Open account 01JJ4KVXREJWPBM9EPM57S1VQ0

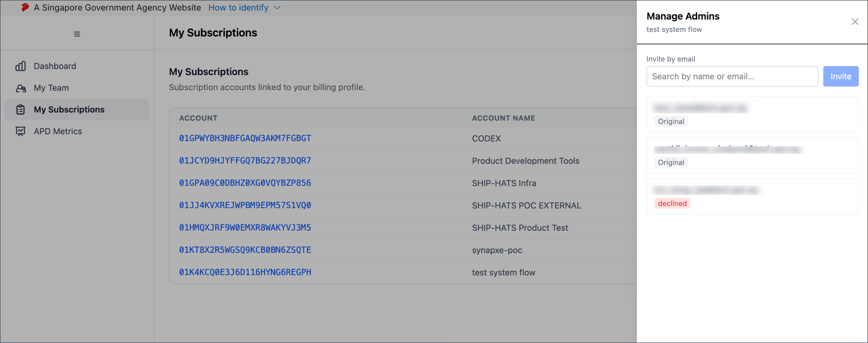point(245,205)
